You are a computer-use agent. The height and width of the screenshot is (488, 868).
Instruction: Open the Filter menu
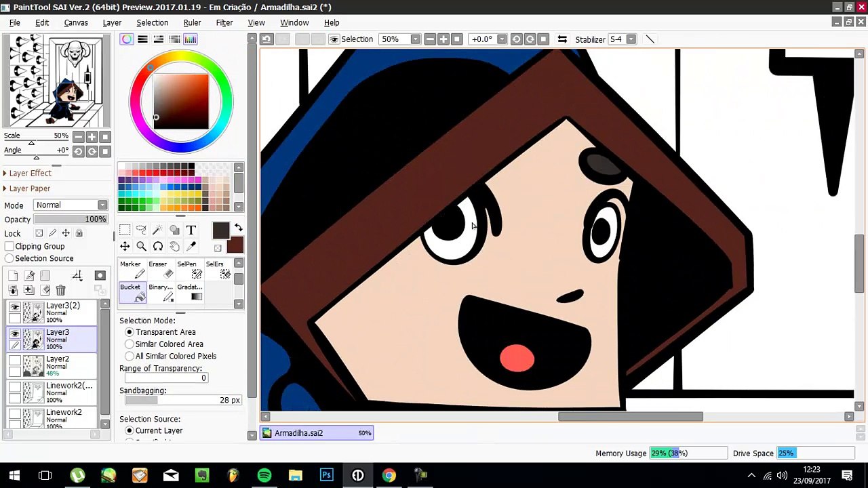(224, 22)
